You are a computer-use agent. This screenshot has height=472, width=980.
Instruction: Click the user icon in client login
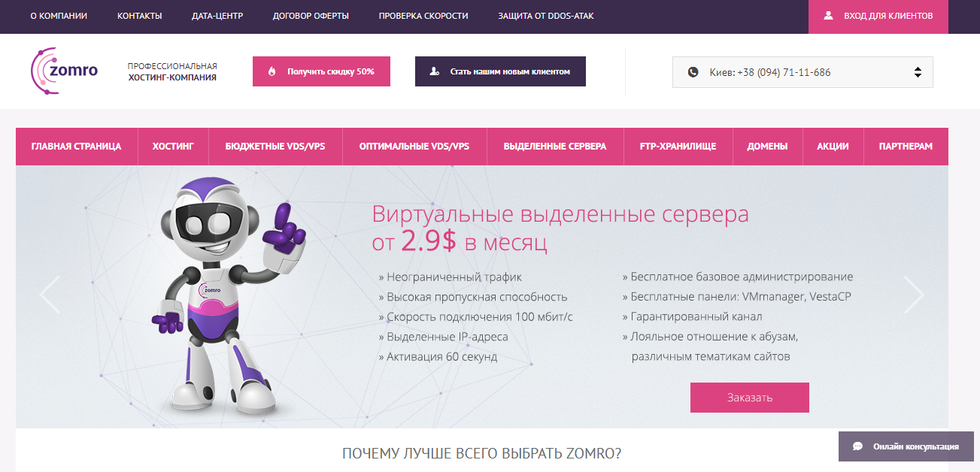(x=828, y=16)
